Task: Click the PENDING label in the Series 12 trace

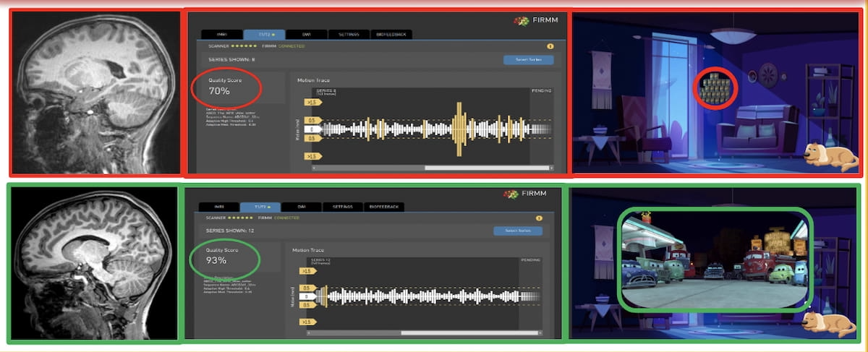Action: (x=530, y=259)
